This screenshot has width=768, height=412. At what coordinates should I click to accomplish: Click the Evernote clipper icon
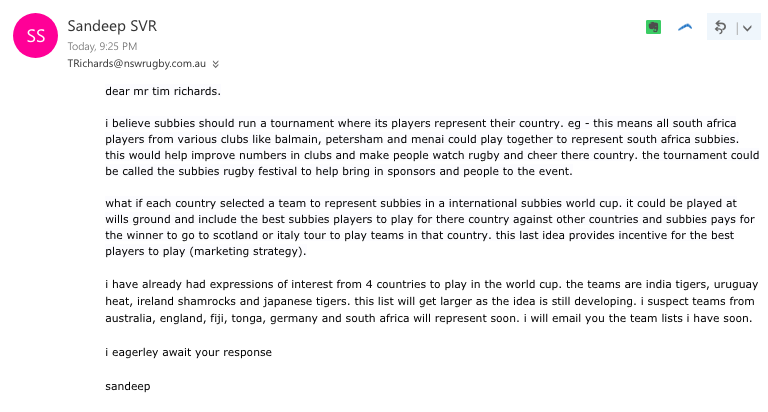pos(653,28)
